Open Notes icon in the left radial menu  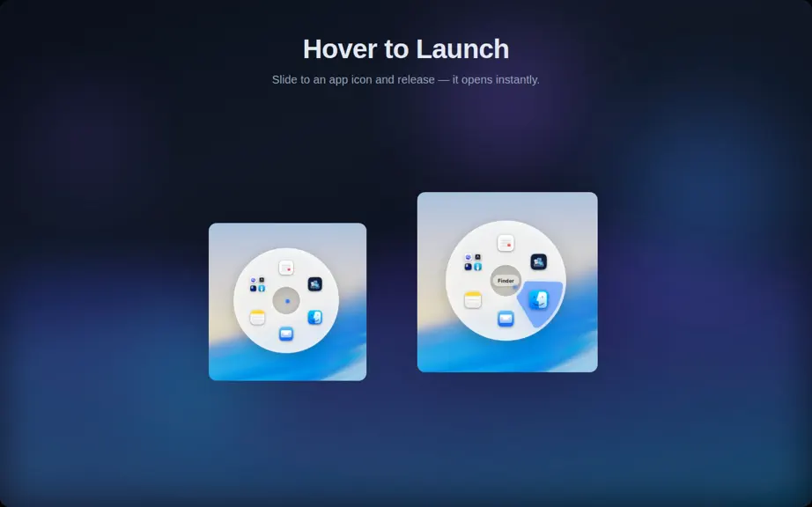pyautogui.click(x=257, y=317)
